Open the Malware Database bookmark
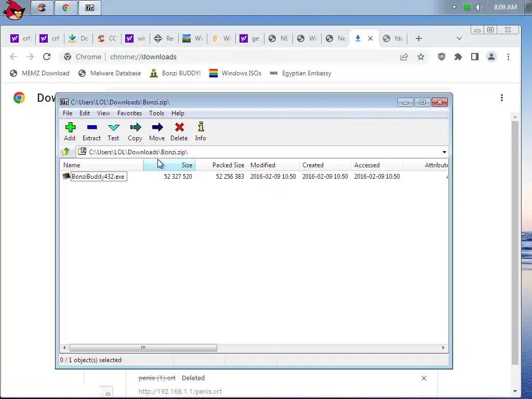 pyautogui.click(x=110, y=73)
